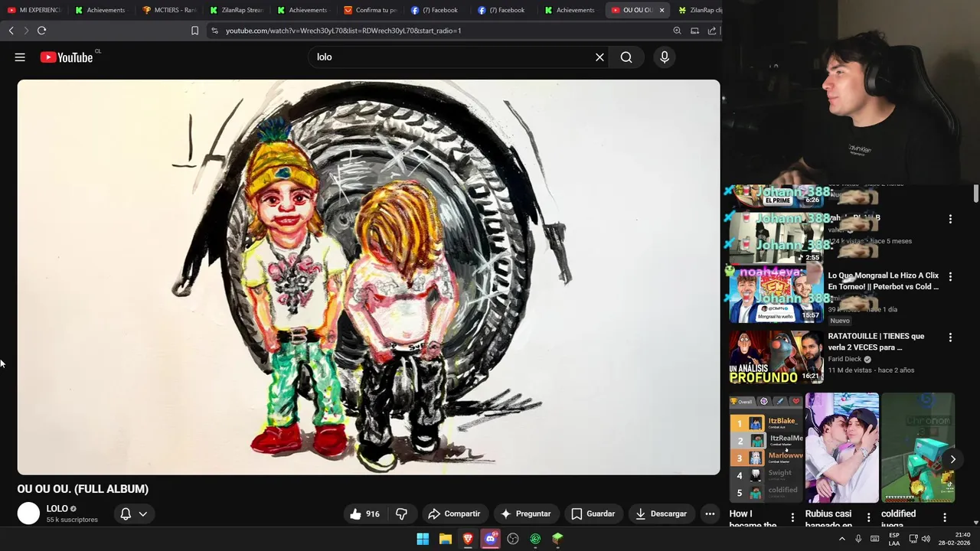This screenshot has width=980, height=551.
Task: Save the video with Guardar
Action: [593, 514]
